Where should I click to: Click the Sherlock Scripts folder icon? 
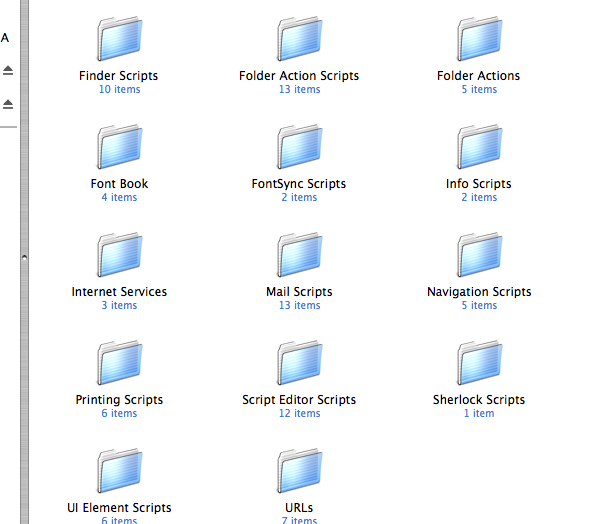coord(479,362)
